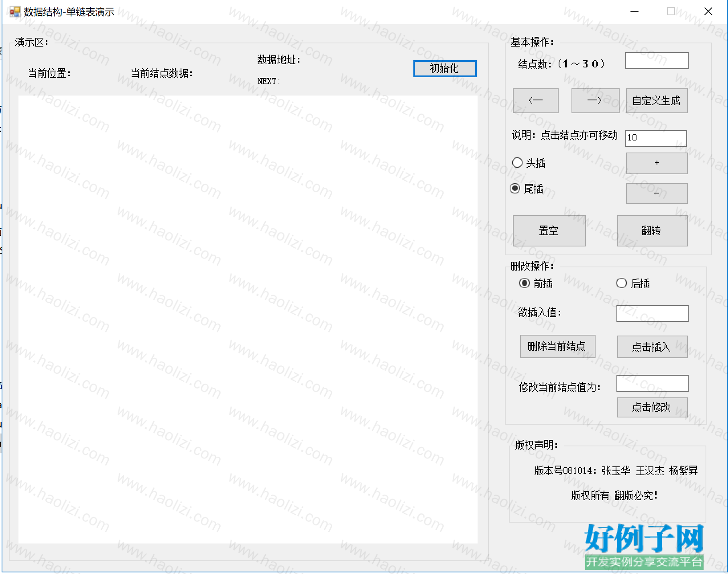This screenshot has height=574, width=728.
Task: Move to previous node with left arrow button
Action: pyautogui.click(x=535, y=100)
